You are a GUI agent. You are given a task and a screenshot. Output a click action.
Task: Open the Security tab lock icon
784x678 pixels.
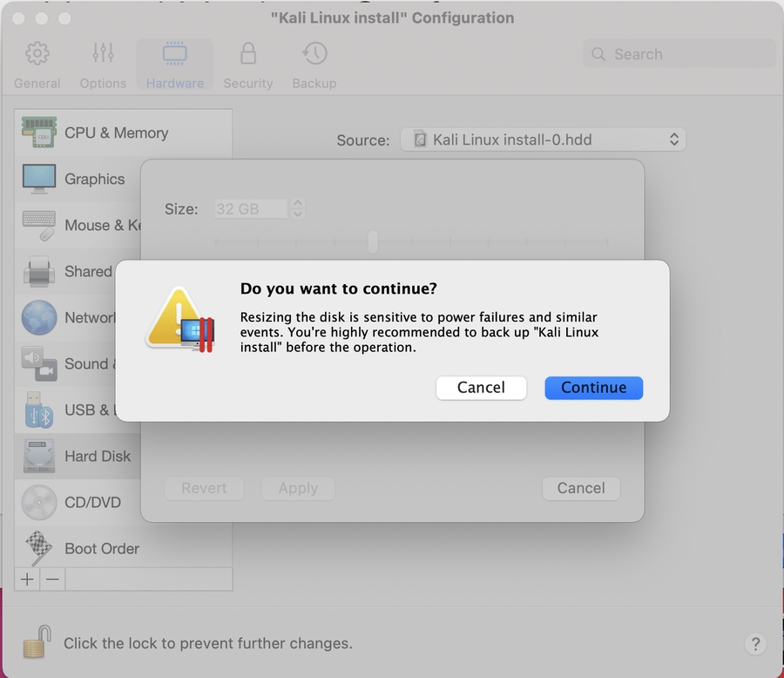coord(248,54)
